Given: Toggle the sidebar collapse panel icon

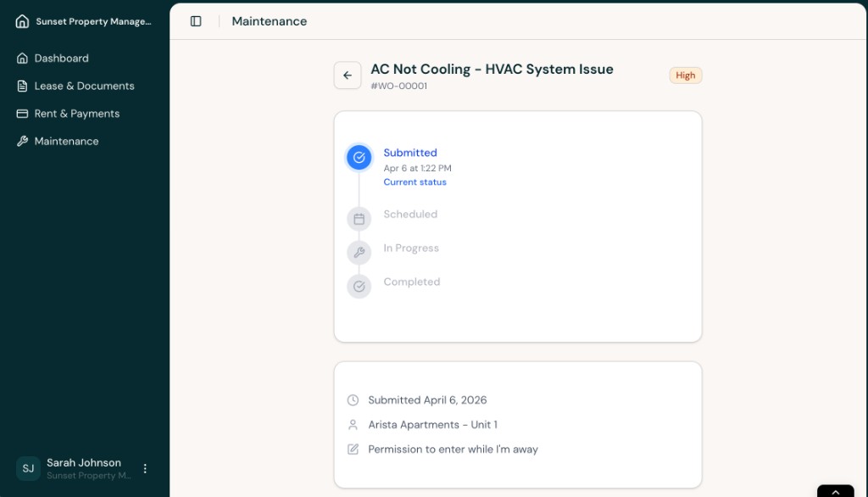Looking at the screenshot, I should point(196,20).
